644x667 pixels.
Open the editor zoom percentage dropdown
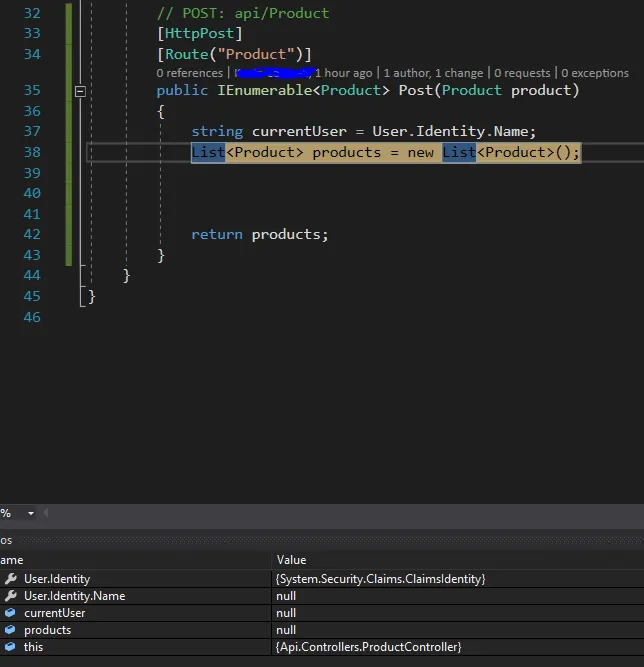[30, 513]
